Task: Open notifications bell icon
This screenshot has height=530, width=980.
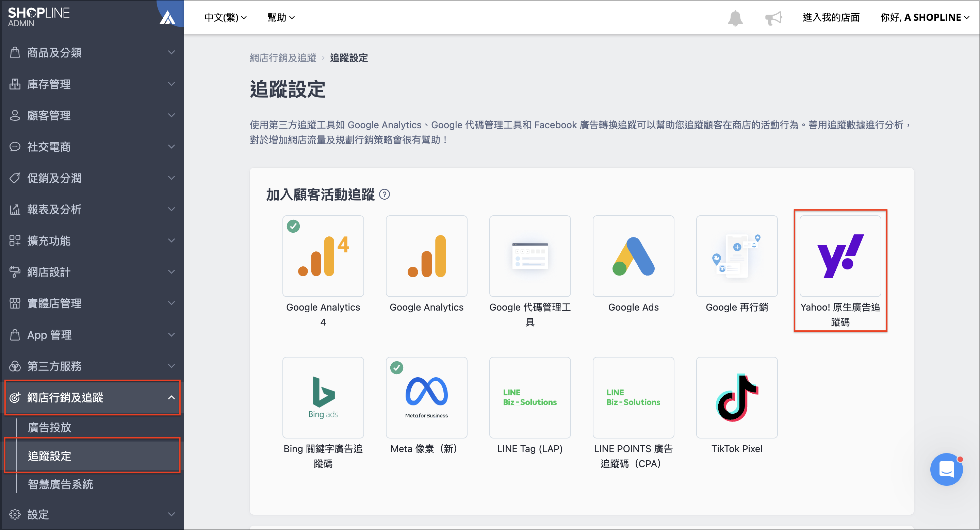Action: tap(735, 18)
